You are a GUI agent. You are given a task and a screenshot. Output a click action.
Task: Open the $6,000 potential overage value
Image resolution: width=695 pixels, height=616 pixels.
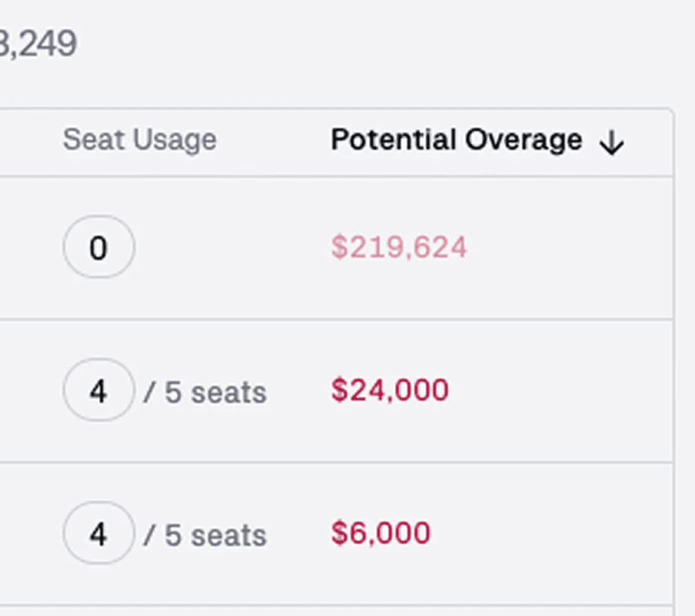click(381, 533)
